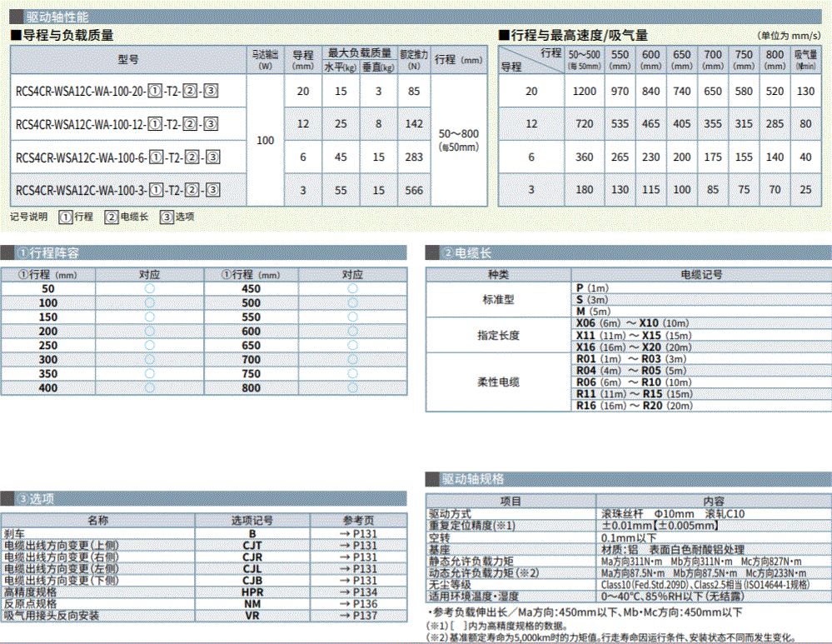Click the 马达输出 (W) column header
This screenshot has height=644, width=832.
click(266, 60)
